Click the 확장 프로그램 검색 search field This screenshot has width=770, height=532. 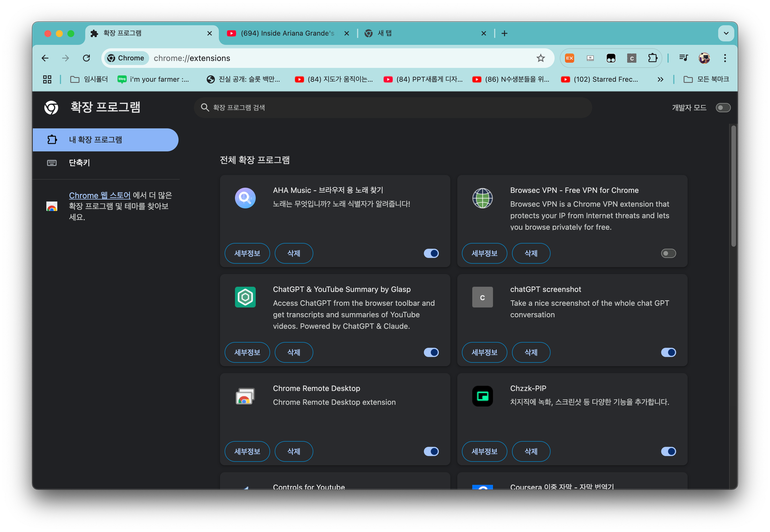click(x=393, y=108)
